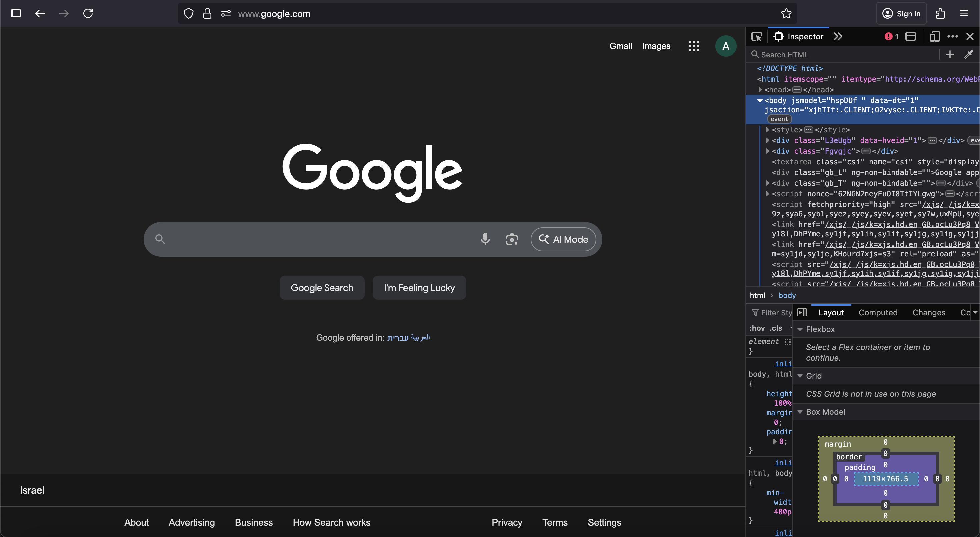This screenshot has height=537, width=980.
Task: Expand the head element node
Action: point(760,90)
